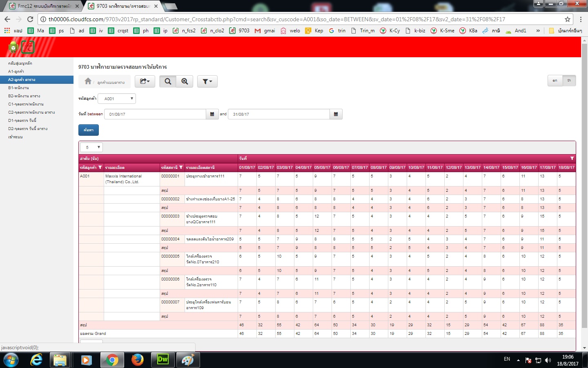The height and width of the screenshot is (368, 588).
Task: Click filter icon on customer code column
Action: coord(100,167)
